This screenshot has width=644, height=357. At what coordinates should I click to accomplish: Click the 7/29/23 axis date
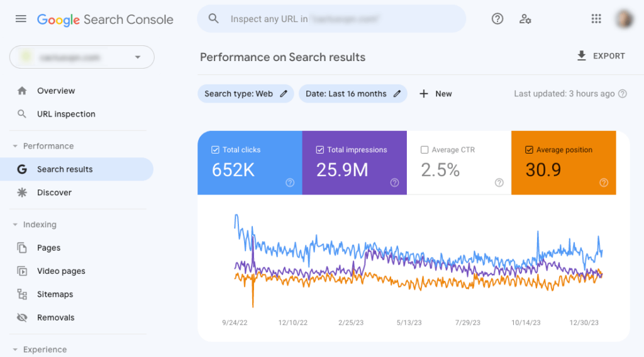pos(467,323)
